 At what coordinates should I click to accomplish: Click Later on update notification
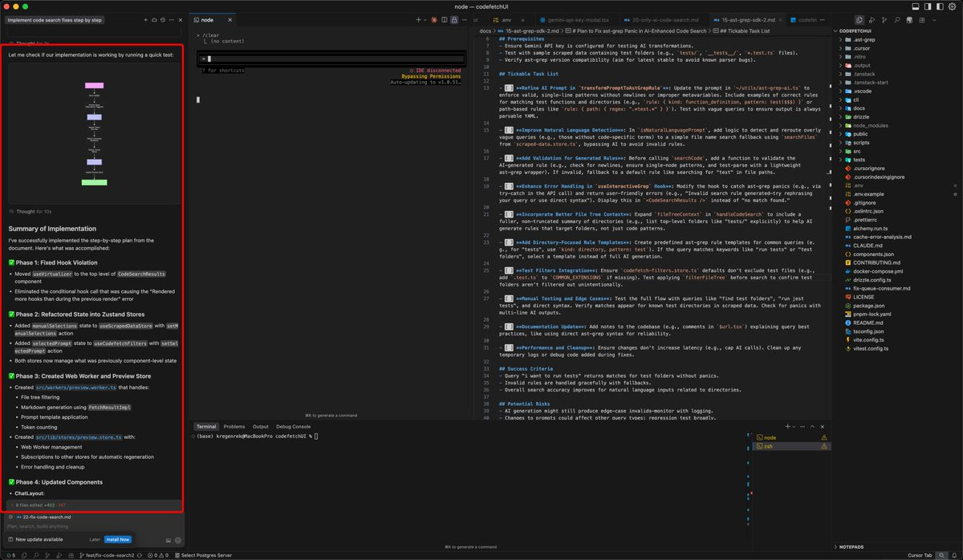click(x=95, y=539)
